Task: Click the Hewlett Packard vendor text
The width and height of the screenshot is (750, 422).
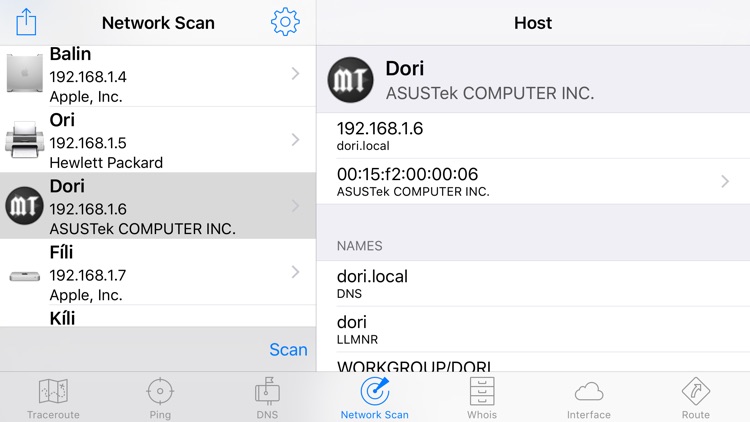Action: click(x=106, y=163)
